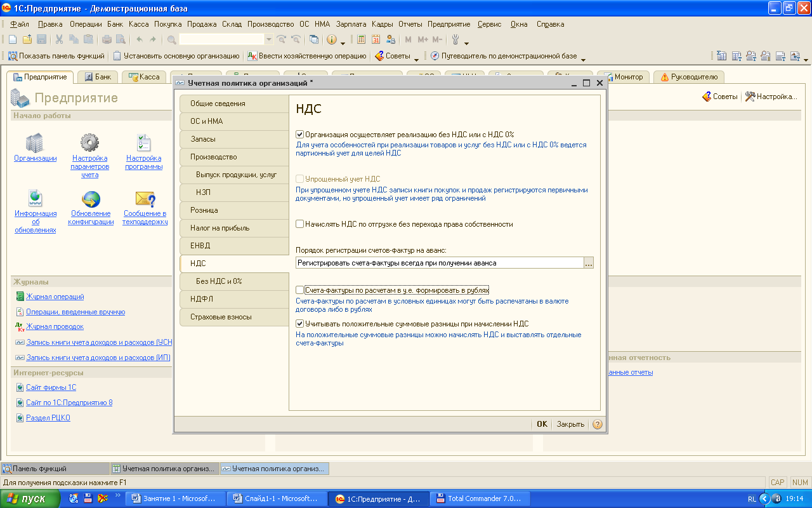Check Счета-фактуры по расчетам в у.е. checkbox
812x508 pixels.
[x=300, y=290]
